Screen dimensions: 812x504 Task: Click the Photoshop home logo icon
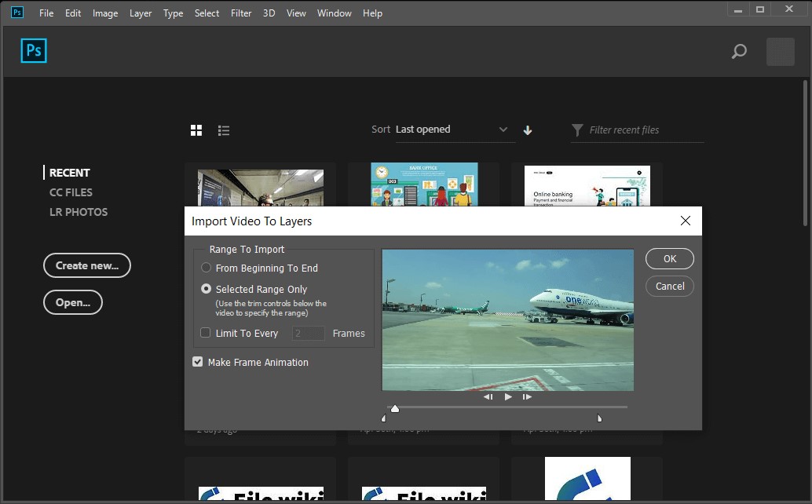[34, 51]
